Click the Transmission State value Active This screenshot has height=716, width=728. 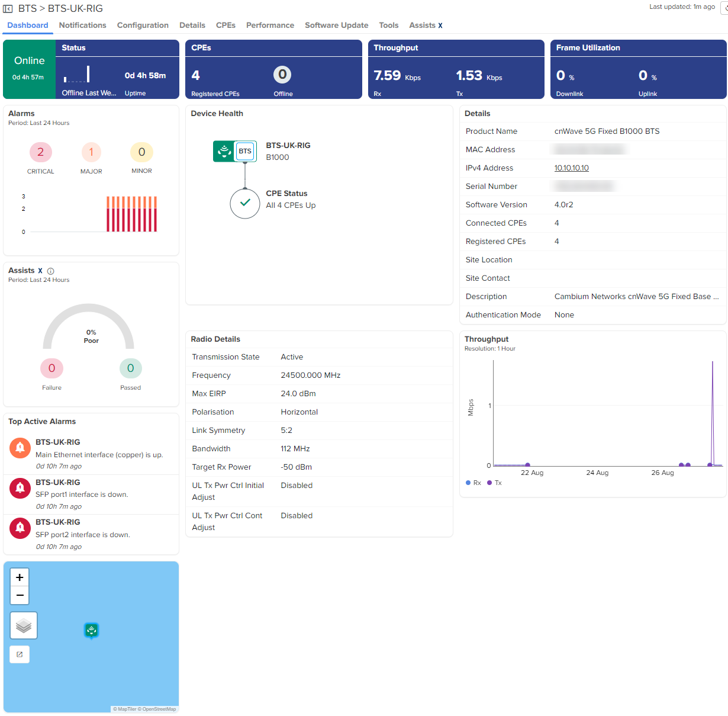pyautogui.click(x=292, y=357)
